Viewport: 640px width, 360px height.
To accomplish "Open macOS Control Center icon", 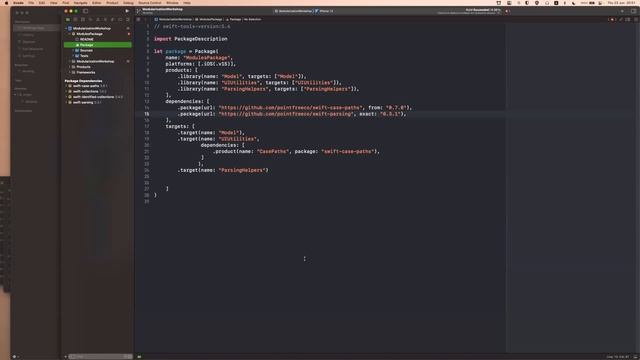I will pyautogui.click(x=600, y=3).
